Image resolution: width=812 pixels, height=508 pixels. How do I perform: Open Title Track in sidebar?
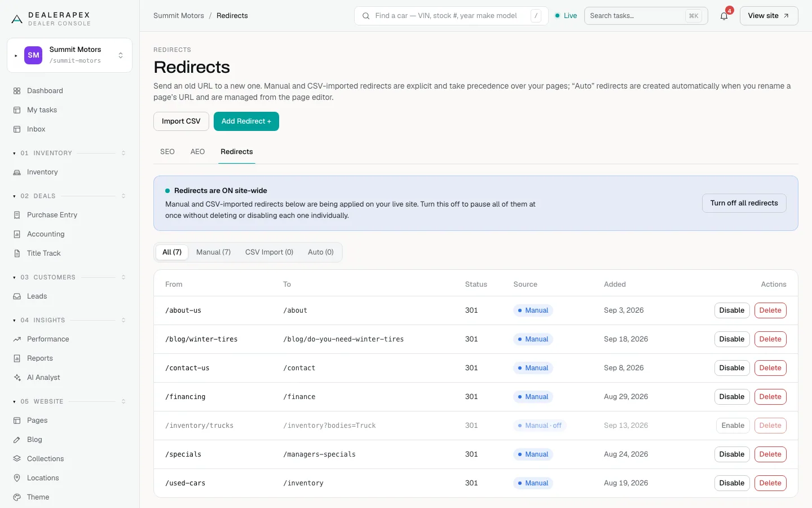[70, 253]
